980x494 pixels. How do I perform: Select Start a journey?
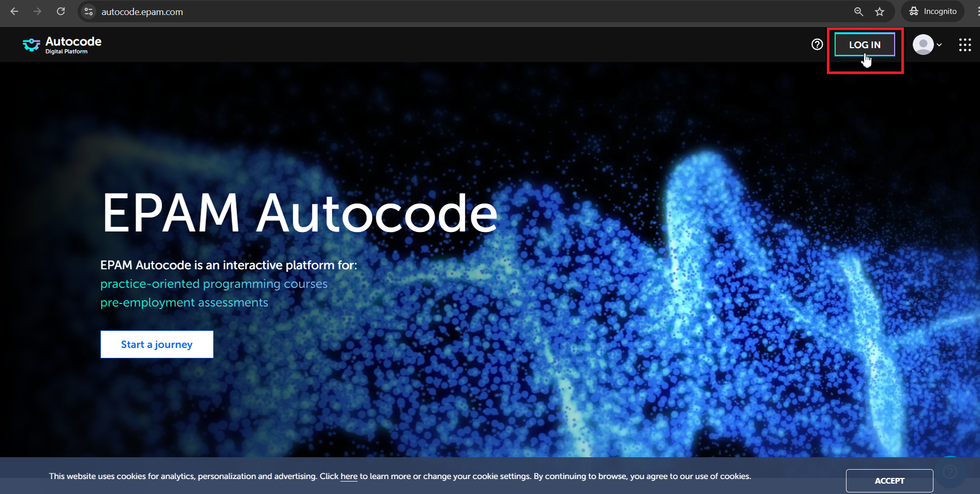tap(156, 344)
